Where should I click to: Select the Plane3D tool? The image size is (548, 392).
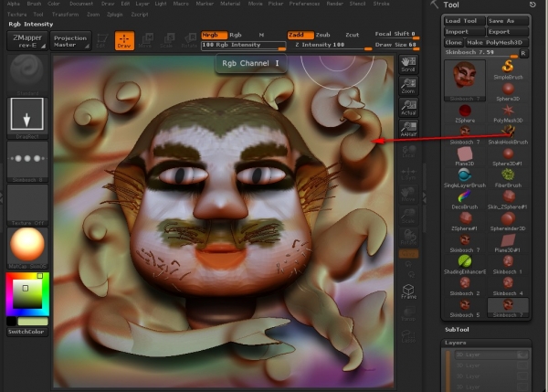[x=465, y=154]
